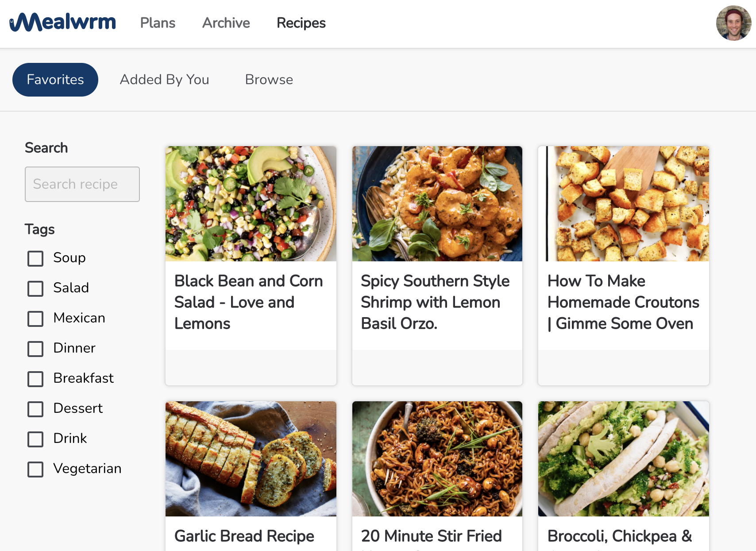Open the Garlic Bread Recipe thumbnail
The image size is (756, 551).
[x=251, y=459]
